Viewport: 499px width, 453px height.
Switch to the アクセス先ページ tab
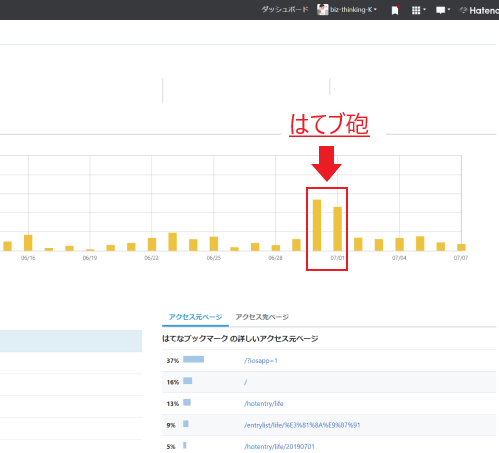262,317
